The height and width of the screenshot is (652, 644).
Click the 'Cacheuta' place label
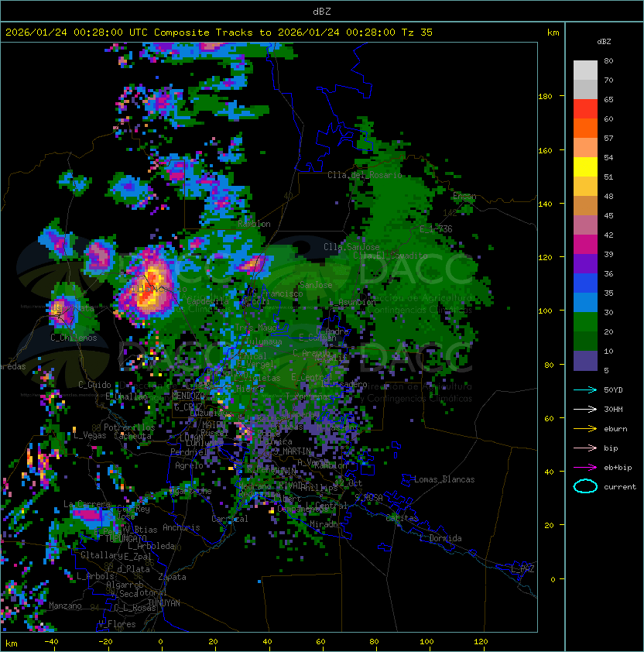tap(132, 435)
